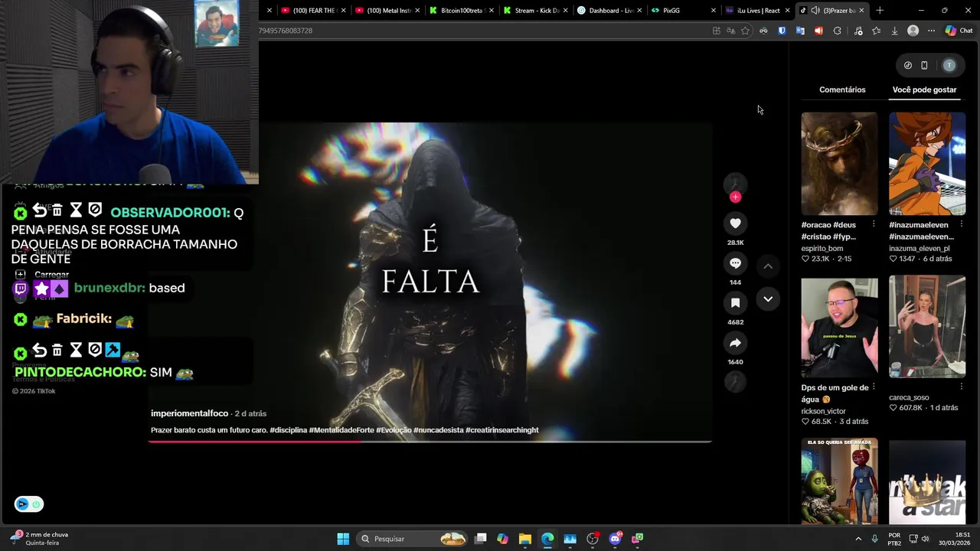This screenshot has width=980, height=551.
Task: Show hidden system tray icons
Action: click(x=858, y=539)
